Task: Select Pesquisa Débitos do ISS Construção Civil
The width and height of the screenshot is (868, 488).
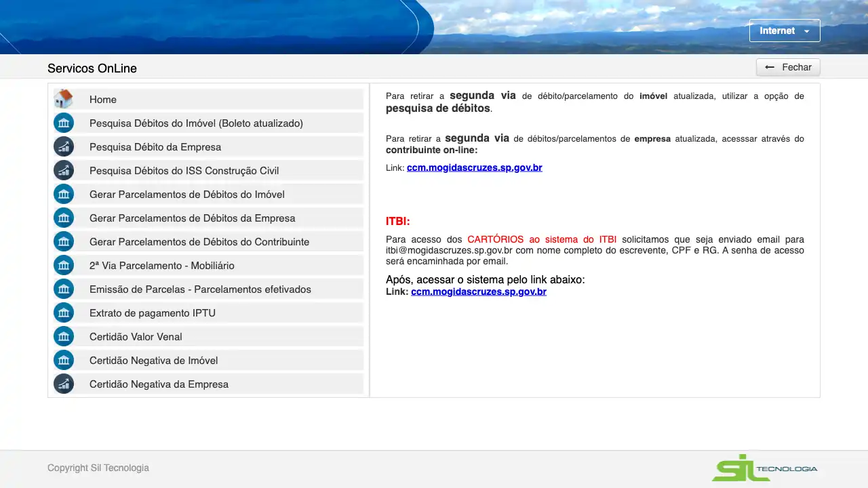Action: pos(208,170)
